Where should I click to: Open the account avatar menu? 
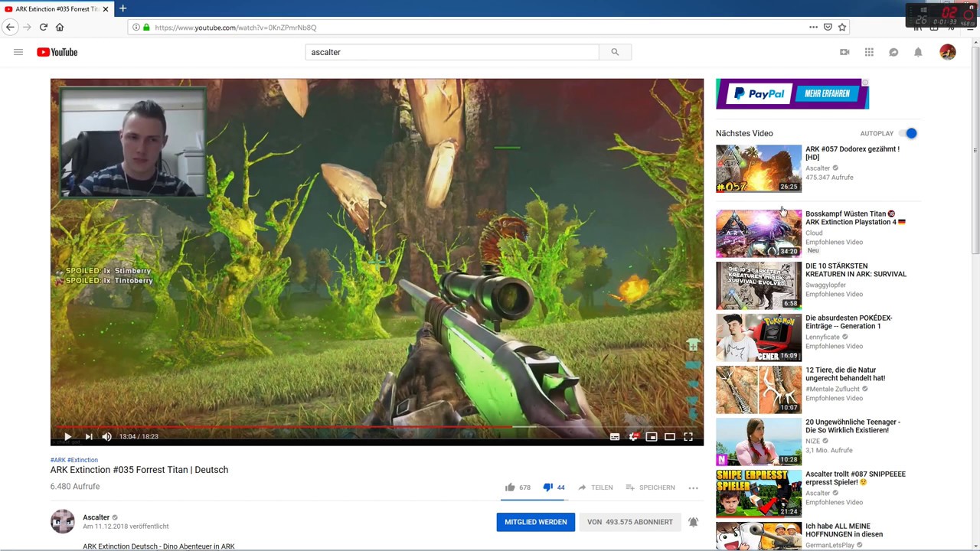948,52
